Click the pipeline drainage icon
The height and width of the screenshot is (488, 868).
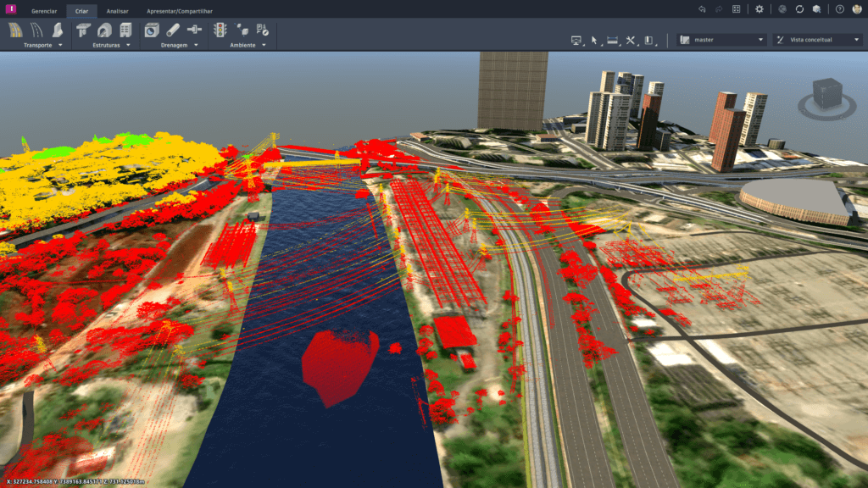[172, 30]
